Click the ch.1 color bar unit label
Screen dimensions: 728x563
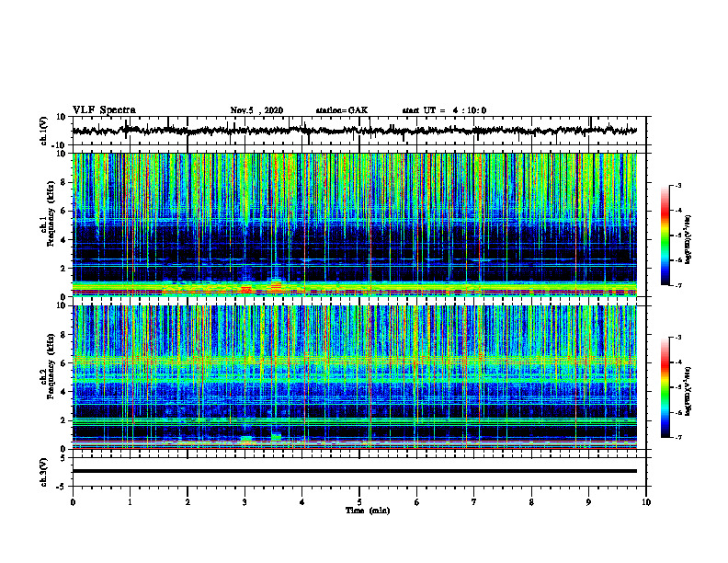688,240
